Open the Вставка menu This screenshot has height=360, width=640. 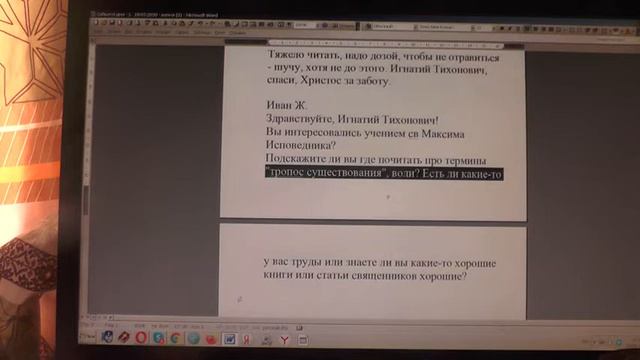click(x=144, y=31)
